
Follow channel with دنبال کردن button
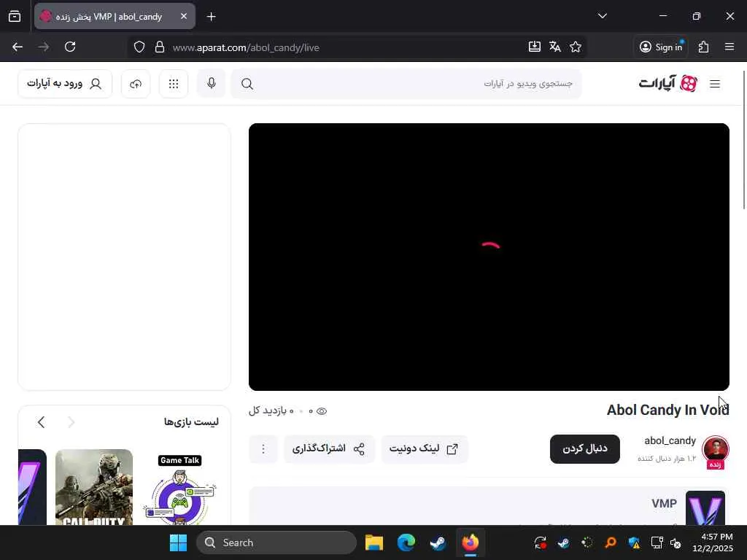click(585, 448)
